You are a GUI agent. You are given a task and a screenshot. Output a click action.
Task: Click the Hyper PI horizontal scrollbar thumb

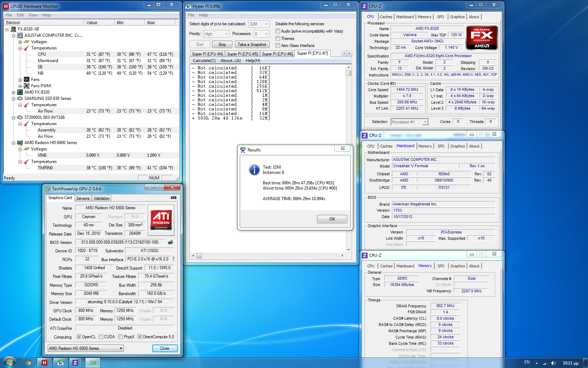click(x=199, y=256)
